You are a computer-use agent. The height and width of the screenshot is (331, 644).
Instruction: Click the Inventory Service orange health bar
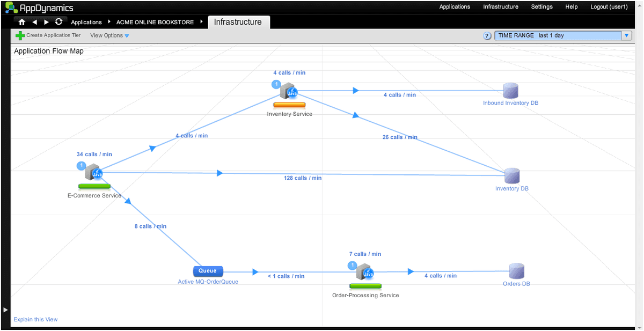(289, 105)
